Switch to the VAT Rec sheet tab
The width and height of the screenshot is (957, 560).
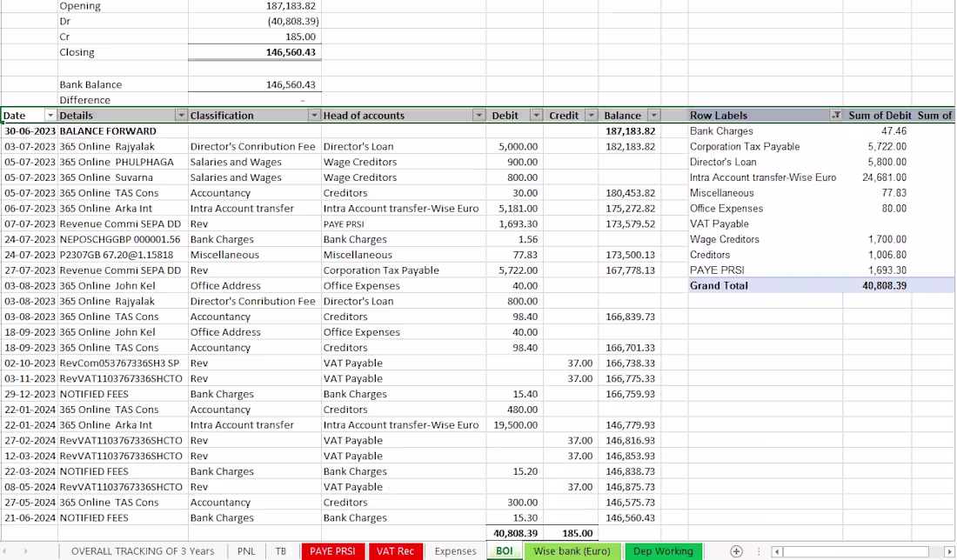click(x=395, y=551)
